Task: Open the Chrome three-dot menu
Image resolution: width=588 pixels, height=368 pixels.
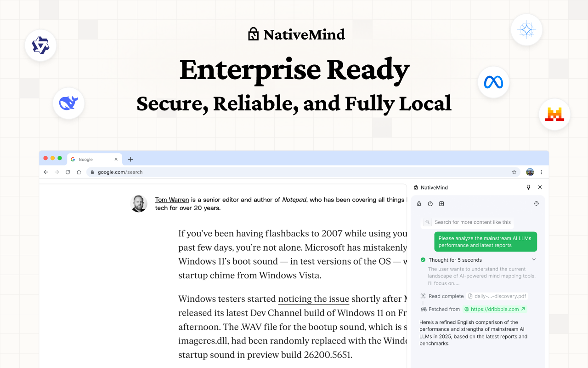Action: click(x=542, y=172)
